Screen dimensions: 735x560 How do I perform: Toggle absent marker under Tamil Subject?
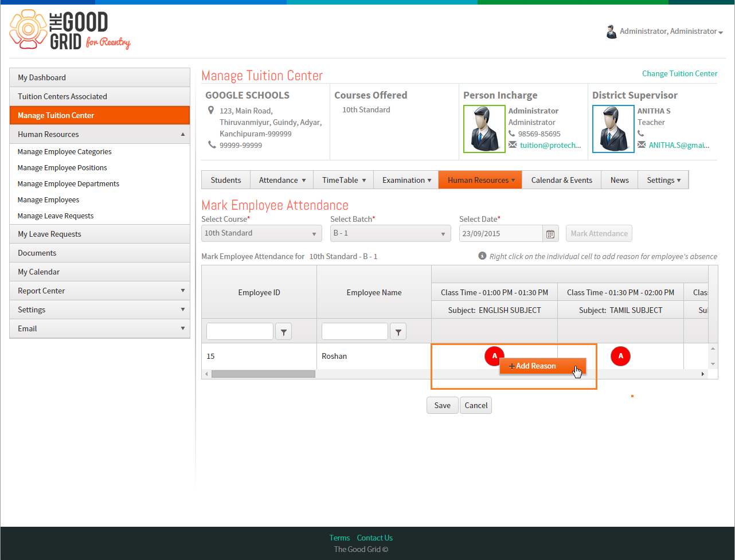click(x=620, y=356)
